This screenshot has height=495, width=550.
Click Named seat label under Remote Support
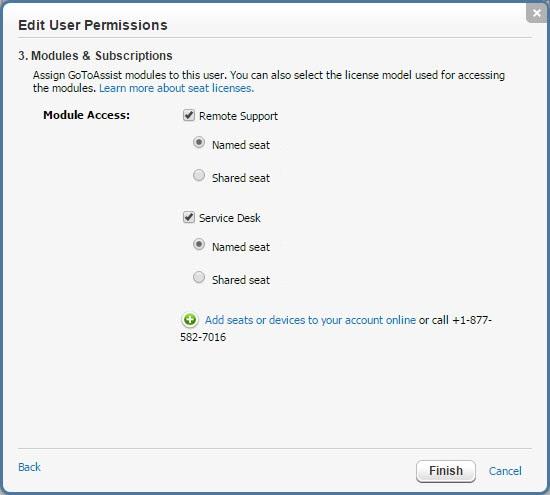[241, 145]
